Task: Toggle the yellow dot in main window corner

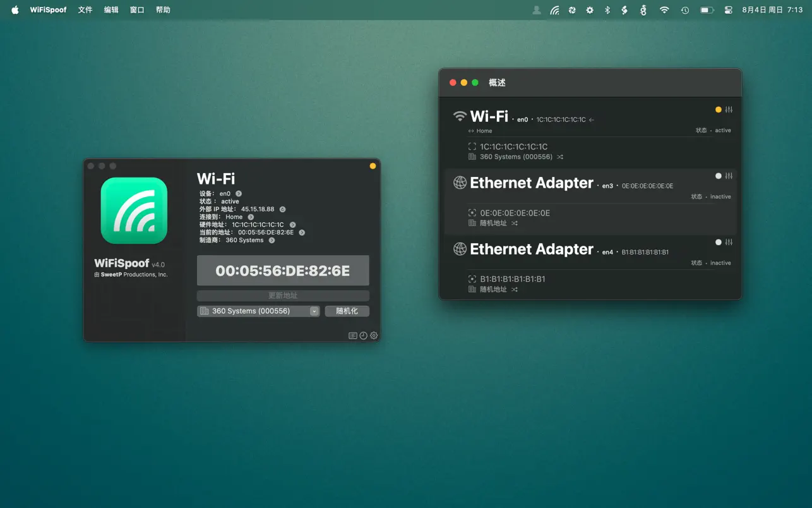Action: [373, 166]
